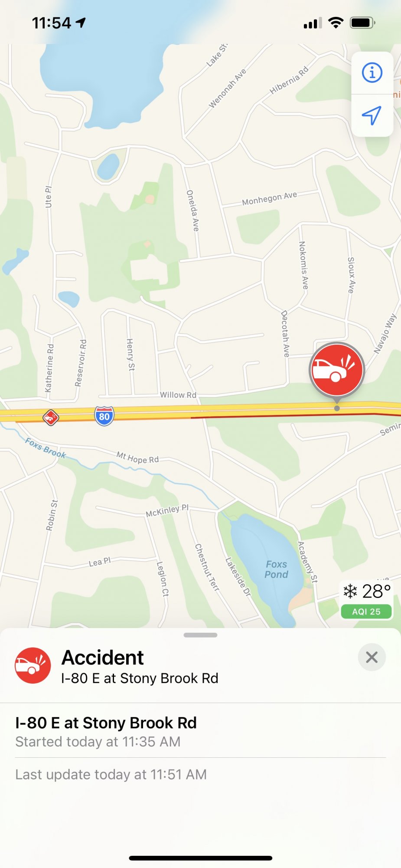401x868 pixels.
Task: Tap the Willow Rd street label
Action: click(178, 395)
